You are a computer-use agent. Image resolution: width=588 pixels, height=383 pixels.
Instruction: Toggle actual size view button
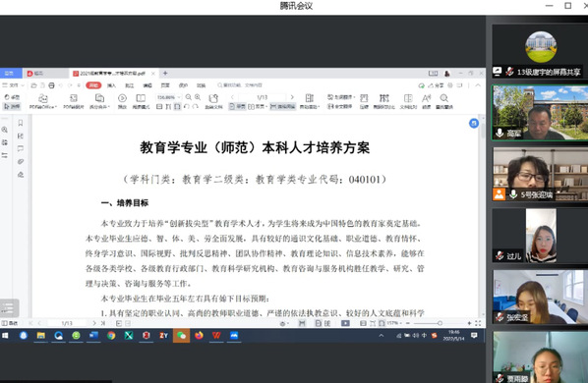point(159,107)
